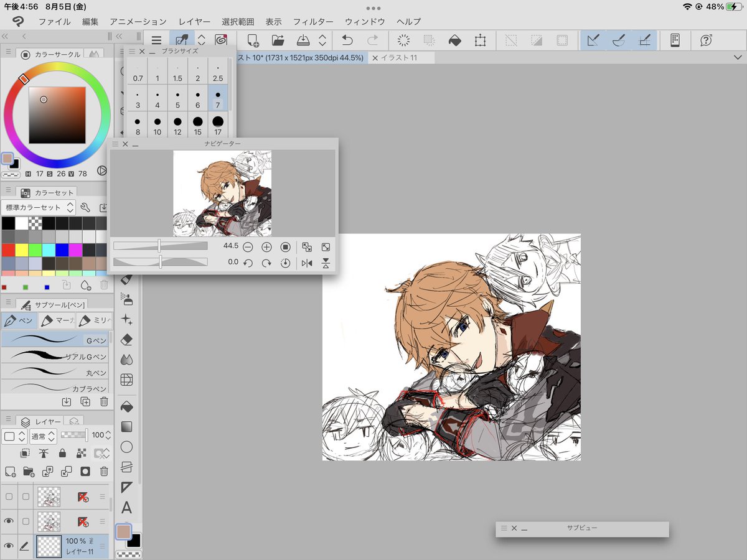Open the support help icon
747x560 pixels.
(x=706, y=40)
